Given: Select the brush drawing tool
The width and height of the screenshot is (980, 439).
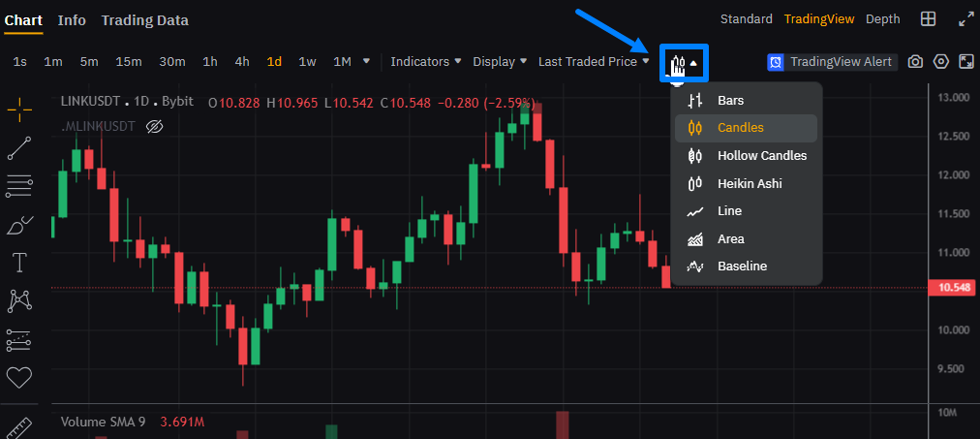Looking at the screenshot, I should click(19, 225).
